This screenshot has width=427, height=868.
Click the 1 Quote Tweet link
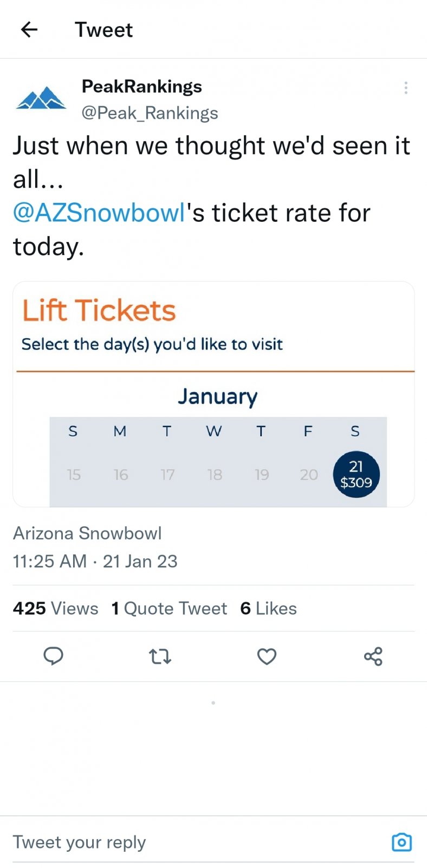[x=169, y=608]
